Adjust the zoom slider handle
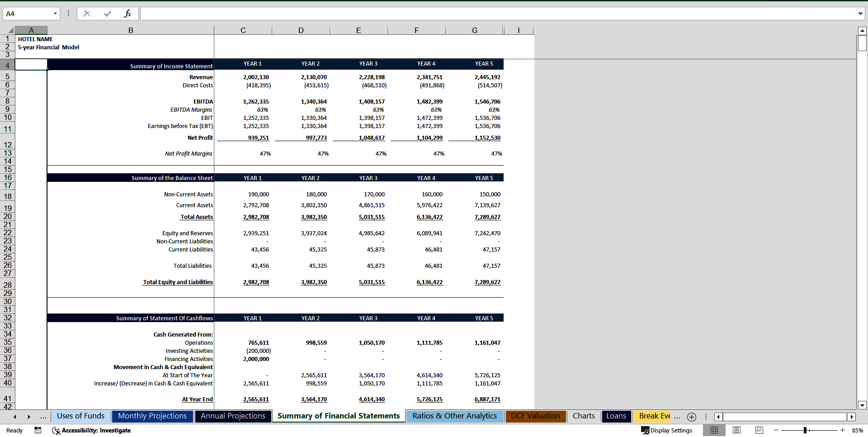This screenshot has width=868, height=437. [805, 430]
